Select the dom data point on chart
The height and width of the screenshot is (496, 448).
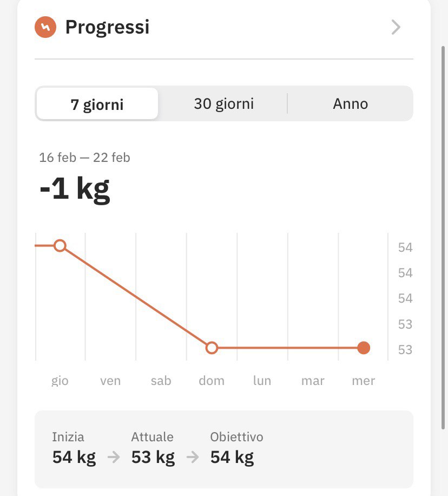coord(212,348)
